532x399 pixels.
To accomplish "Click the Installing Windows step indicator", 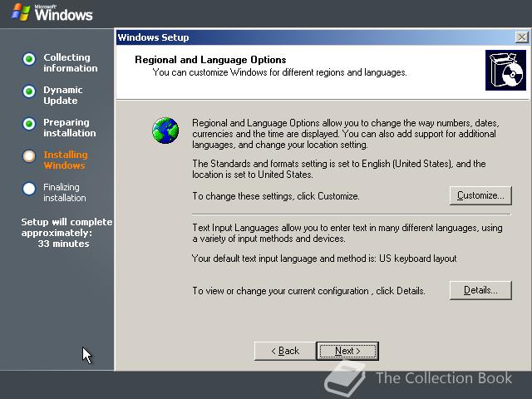I will tap(29, 156).
